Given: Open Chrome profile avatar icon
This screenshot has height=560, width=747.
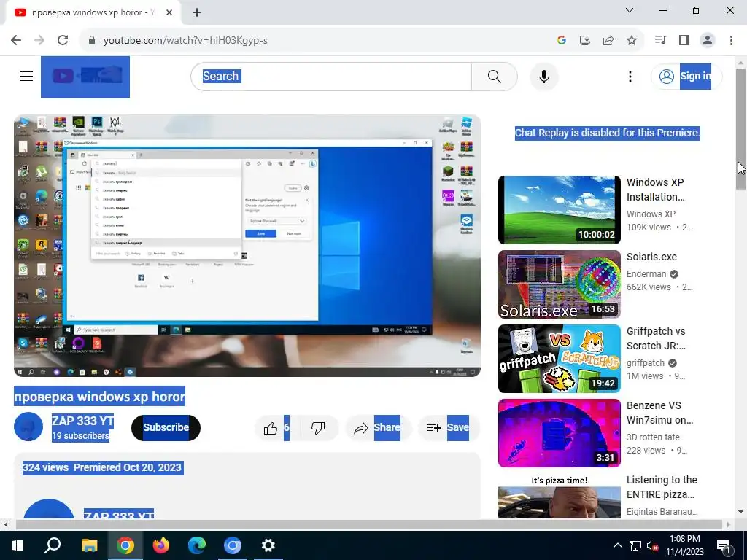Looking at the screenshot, I should [708, 41].
